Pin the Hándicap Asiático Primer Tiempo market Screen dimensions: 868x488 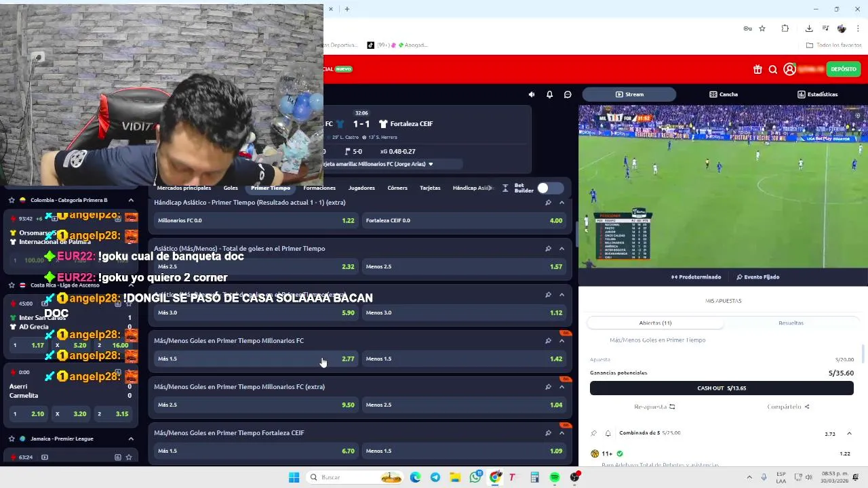point(548,202)
